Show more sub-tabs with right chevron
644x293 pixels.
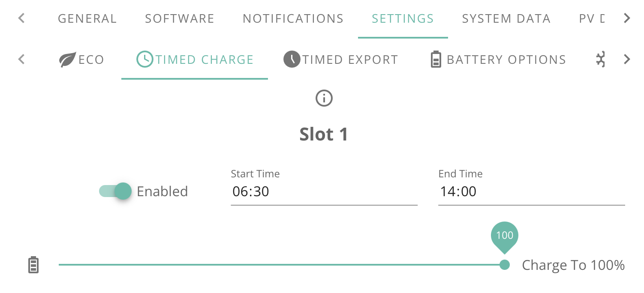coord(627,59)
